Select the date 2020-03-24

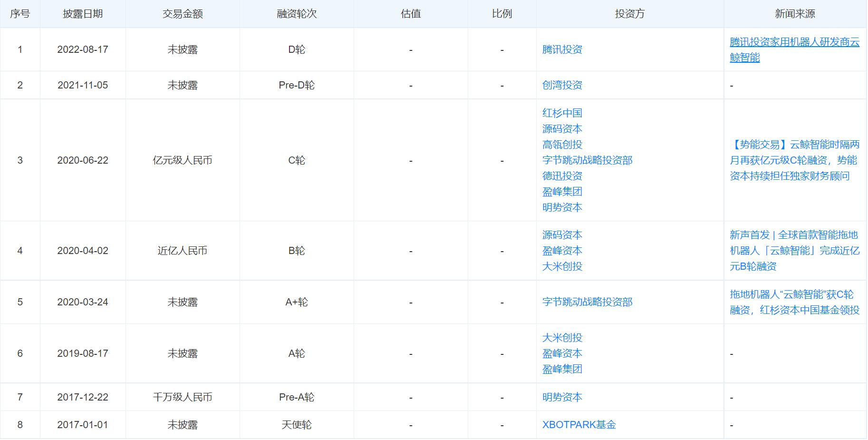(83, 302)
